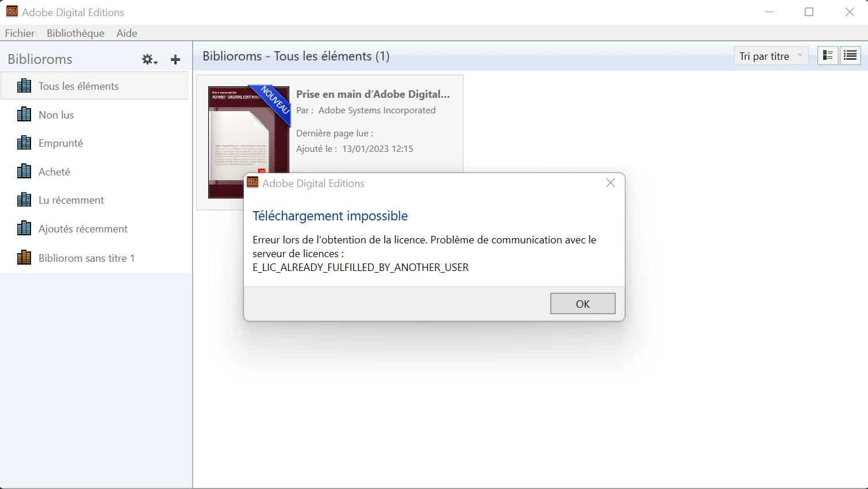Click the error dialog's app icon
Screen dimensions: 868x489
coord(253,182)
